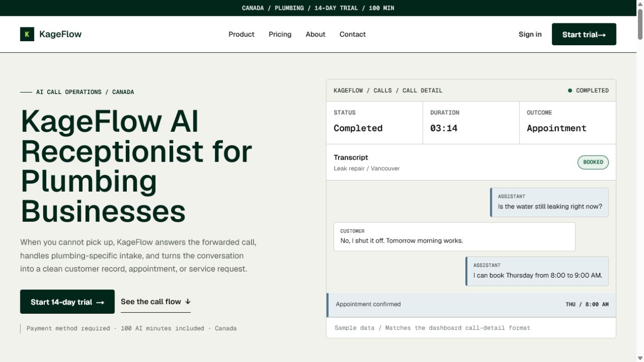Click the Status value Completed
The width and height of the screenshot is (644, 362).
pos(358,128)
